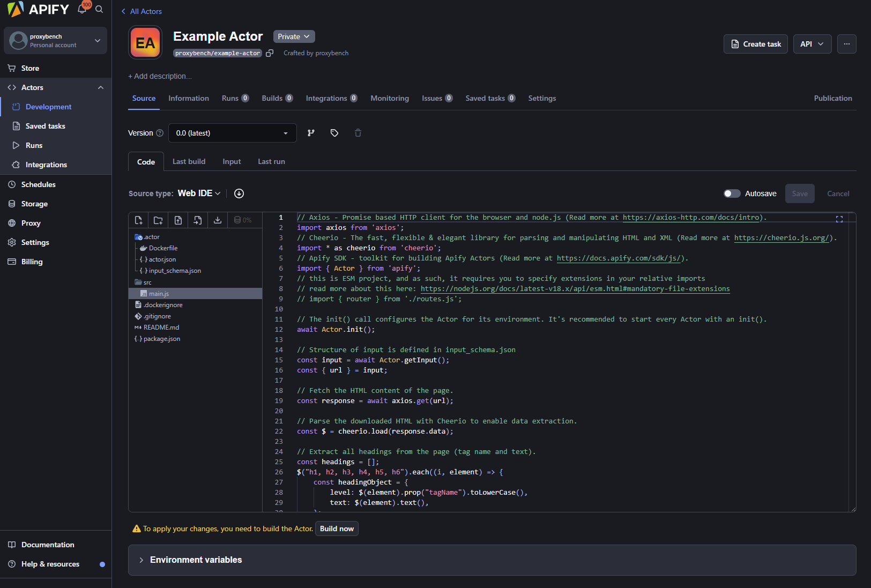
Task: Change Private visibility setting
Action: tap(294, 36)
